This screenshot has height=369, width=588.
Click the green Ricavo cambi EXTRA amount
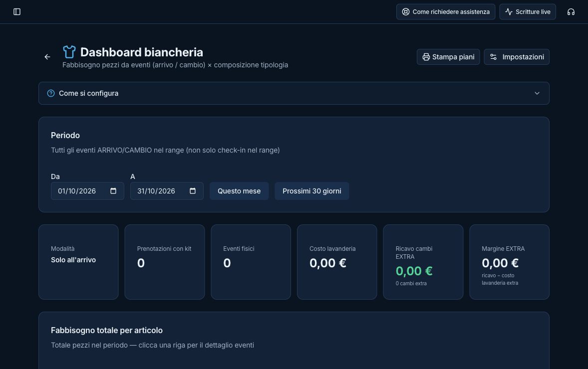[x=414, y=271]
